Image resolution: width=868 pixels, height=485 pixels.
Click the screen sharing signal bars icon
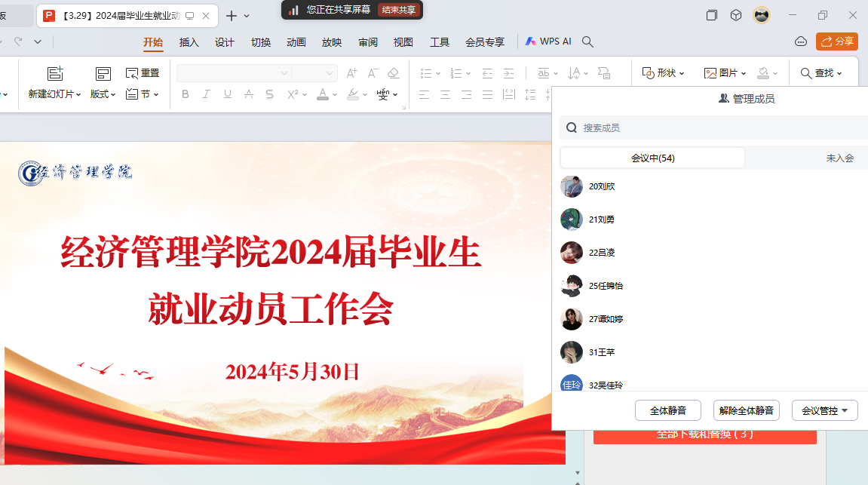click(x=293, y=10)
